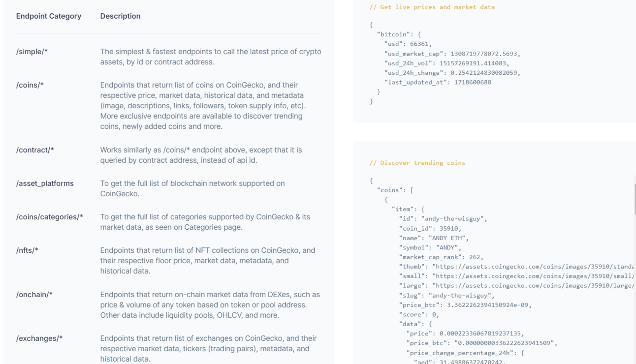Viewport: 636px width, 364px height.
Task: Click the "data": { code line
Action: click(415, 324)
